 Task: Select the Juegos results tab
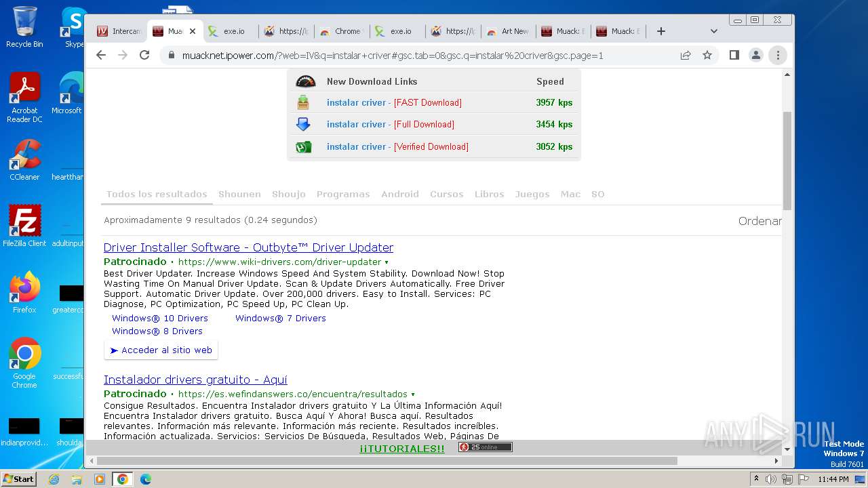coord(532,194)
